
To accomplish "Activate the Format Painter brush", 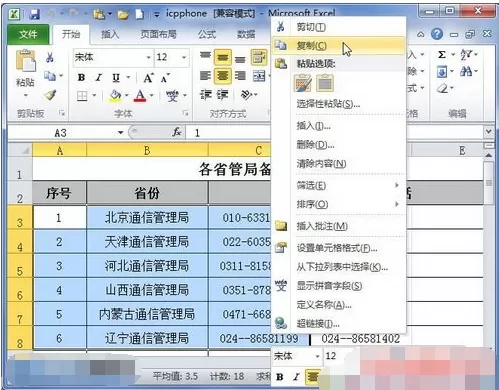I will (50, 95).
